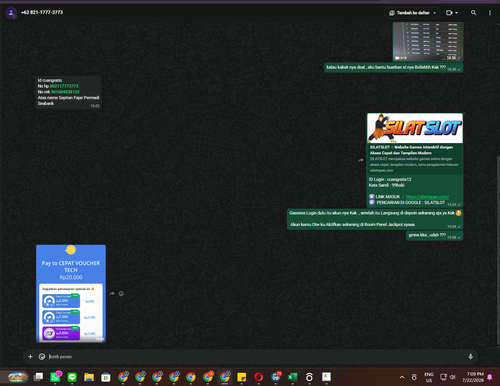Click the +62 821-1777-3773 contact name
The height and width of the screenshot is (386, 500).
click(x=42, y=12)
